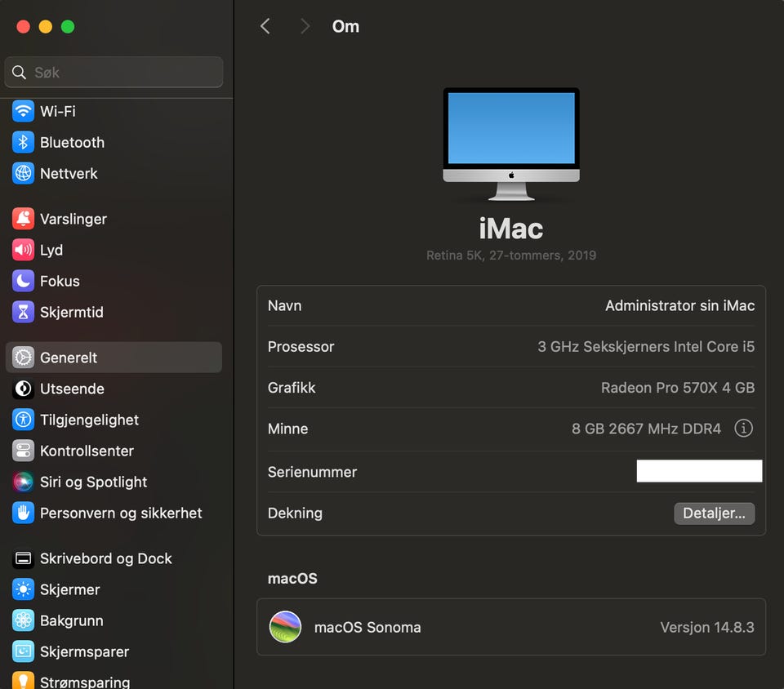784x689 pixels.
Task: Click the memory value 8 GB 2667 MHz DDR4
Action: click(x=646, y=429)
